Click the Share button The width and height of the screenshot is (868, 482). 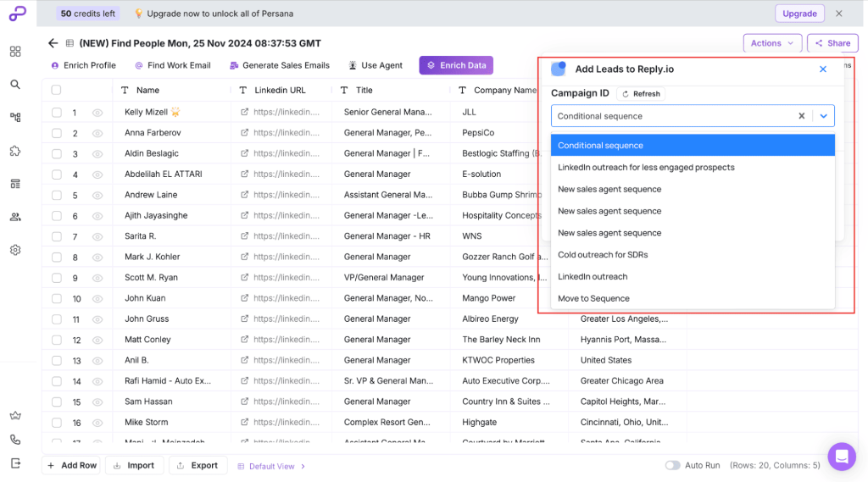[x=832, y=43]
